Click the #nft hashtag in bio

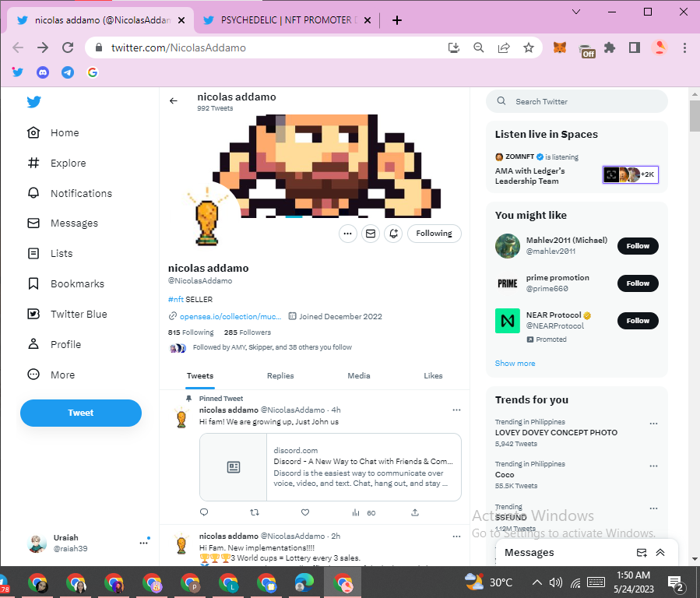tap(176, 300)
